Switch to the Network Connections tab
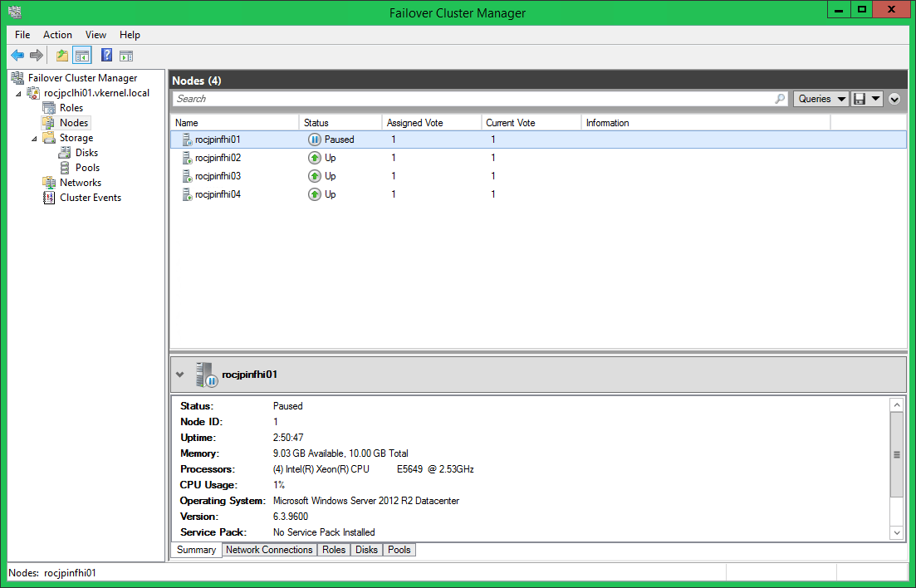The height and width of the screenshot is (588, 916). pyautogui.click(x=269, y=550)
